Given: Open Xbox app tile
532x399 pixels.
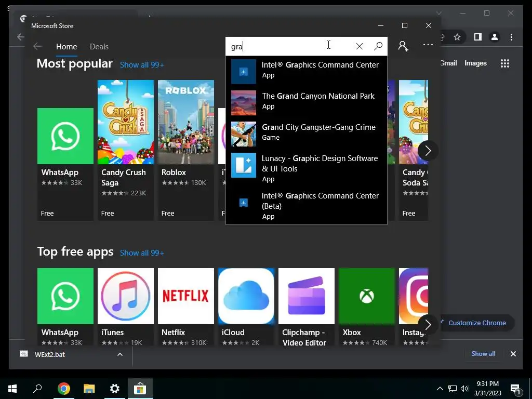Looking at the screenshot, I should click(367, 307).
